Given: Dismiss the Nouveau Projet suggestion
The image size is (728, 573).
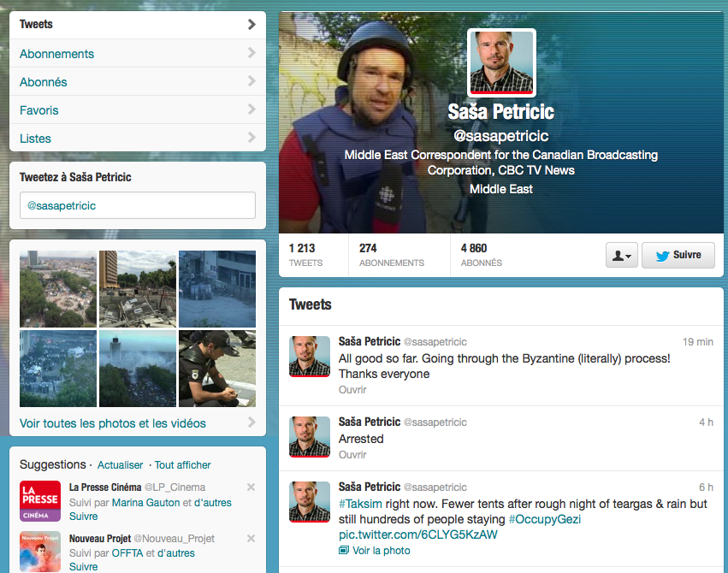Looking at the screenshot, I should (x=251, y=539).
